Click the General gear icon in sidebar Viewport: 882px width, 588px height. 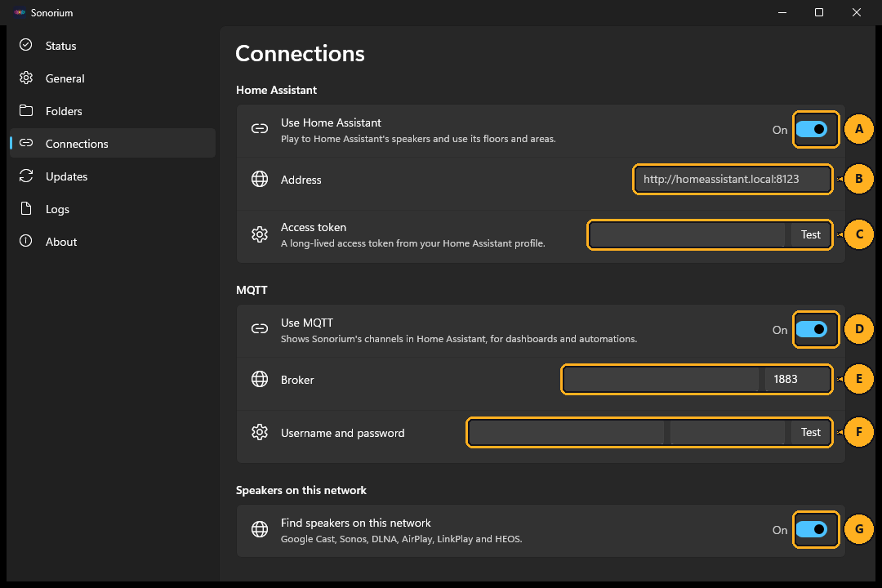26,78
